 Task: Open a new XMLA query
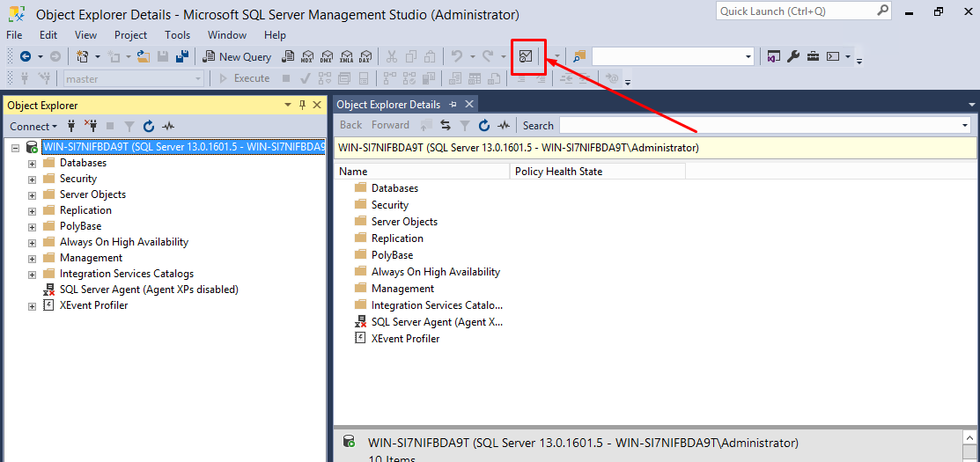[x=346, y=57]
